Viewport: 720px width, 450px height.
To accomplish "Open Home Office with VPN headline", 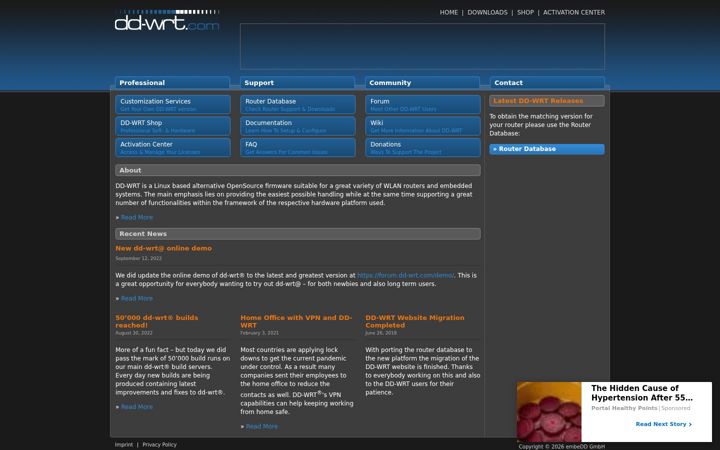I will coord(296,321).
